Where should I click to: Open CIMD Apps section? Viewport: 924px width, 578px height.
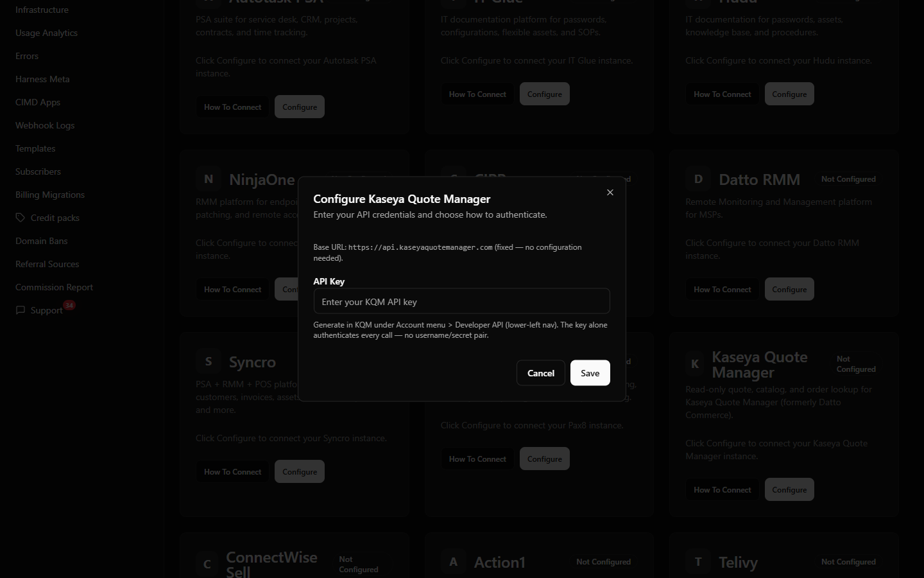point(38,102)
